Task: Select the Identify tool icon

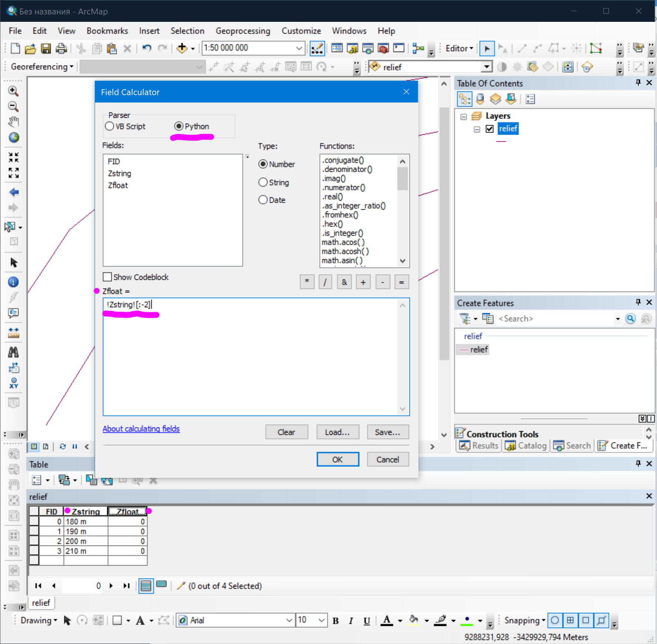Action: point(13,282)
